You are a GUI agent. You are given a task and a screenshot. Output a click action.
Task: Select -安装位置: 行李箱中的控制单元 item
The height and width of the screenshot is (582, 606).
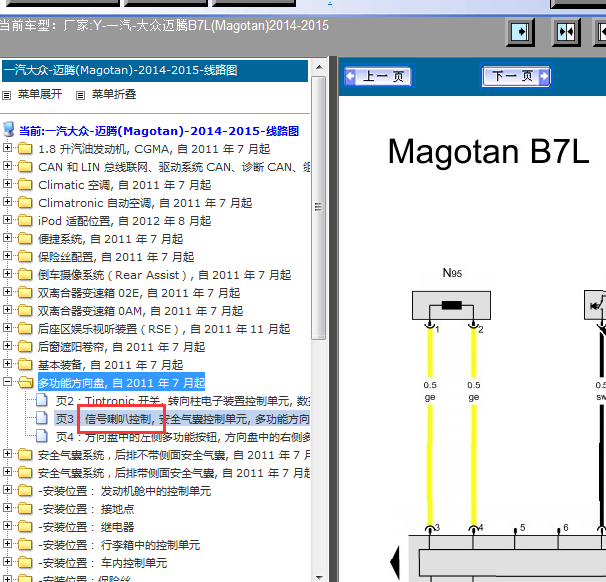pyautogui.click(x=119, y=545)
